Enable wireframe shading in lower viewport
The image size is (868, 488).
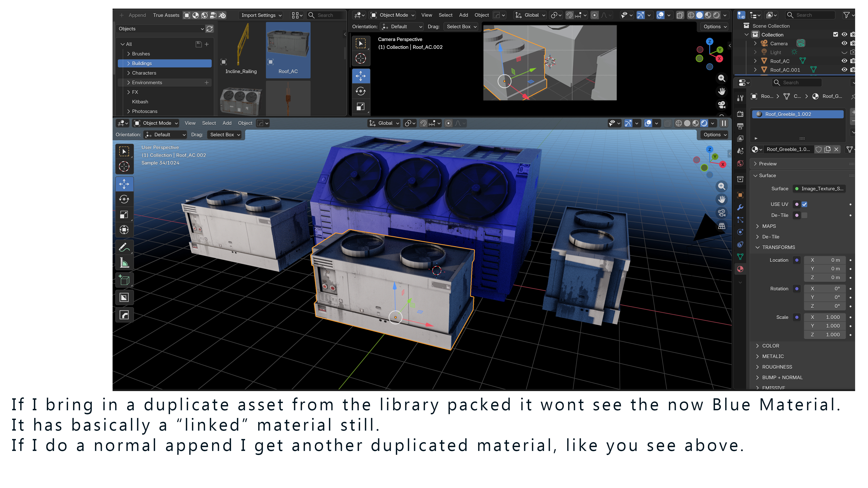click(x=679, y=123)
